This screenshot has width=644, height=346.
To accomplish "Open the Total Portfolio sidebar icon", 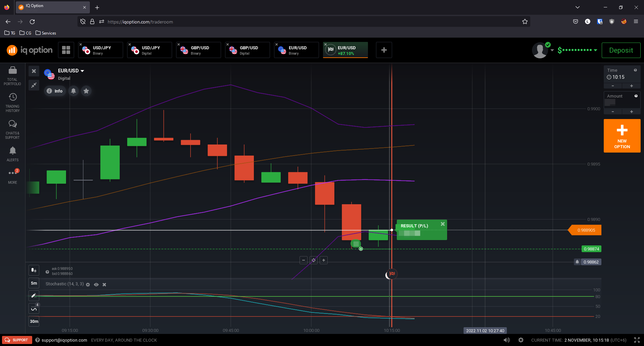I will pos(12,76).
